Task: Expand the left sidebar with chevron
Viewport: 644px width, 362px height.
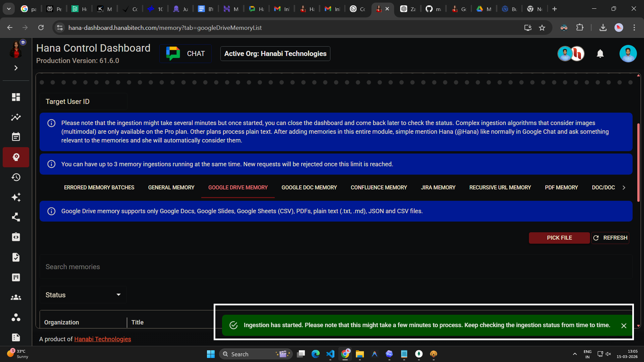Action: [16, 68]
